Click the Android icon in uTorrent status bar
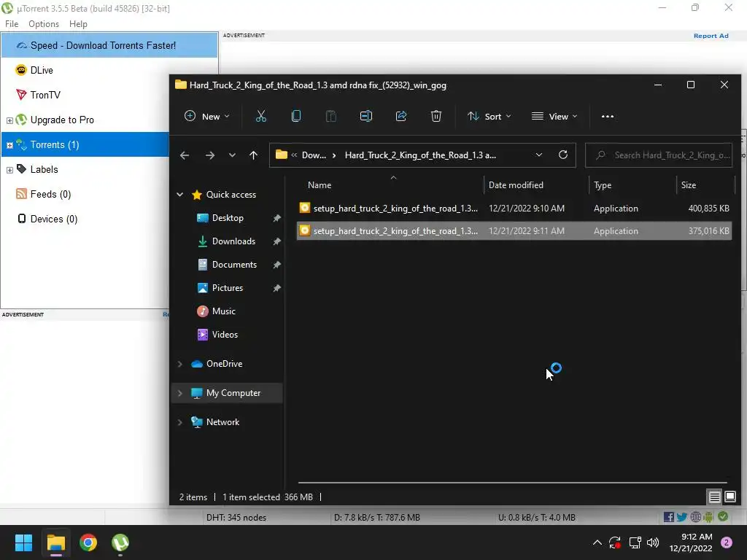Viewport: 747px width, 560px height. pos(709,517)
